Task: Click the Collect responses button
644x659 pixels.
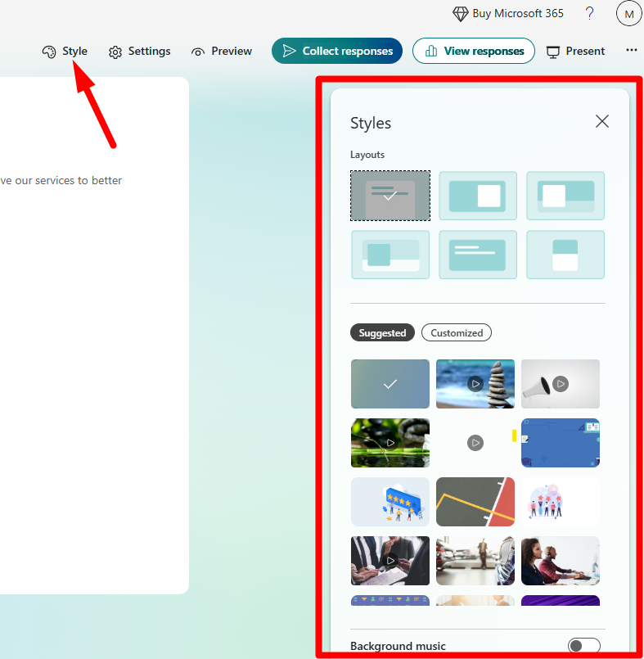Action: pos(337,51)
